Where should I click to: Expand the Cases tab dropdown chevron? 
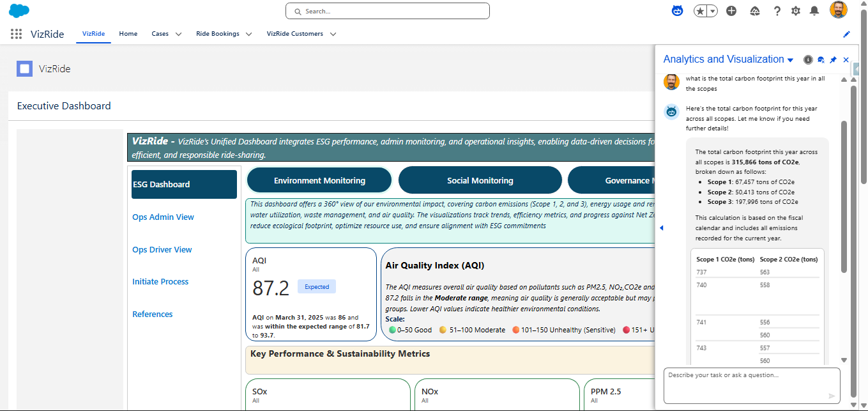[x=178, y=34]
